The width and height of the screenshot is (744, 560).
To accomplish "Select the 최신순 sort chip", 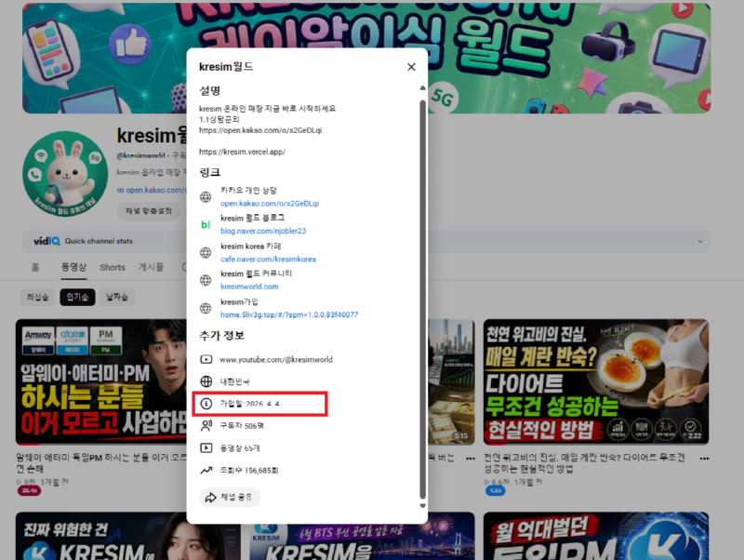I will [x=37, y=297].
